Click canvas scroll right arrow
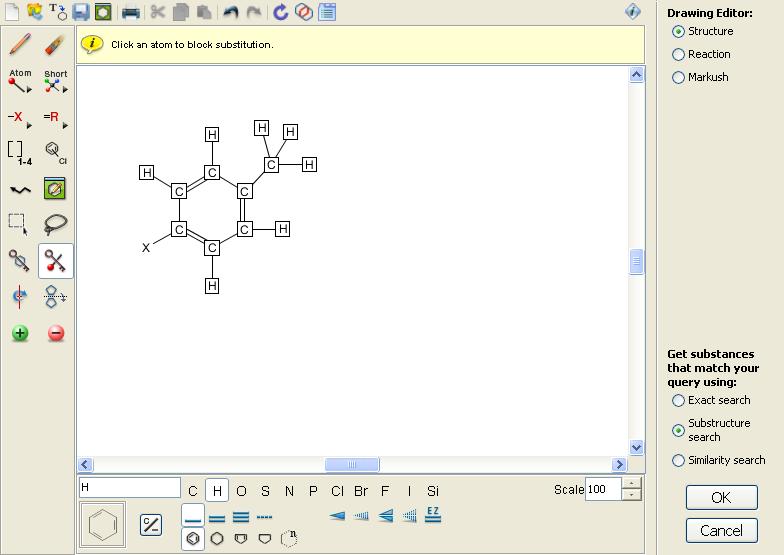The image size is (784, 555). tap(619, 464)
